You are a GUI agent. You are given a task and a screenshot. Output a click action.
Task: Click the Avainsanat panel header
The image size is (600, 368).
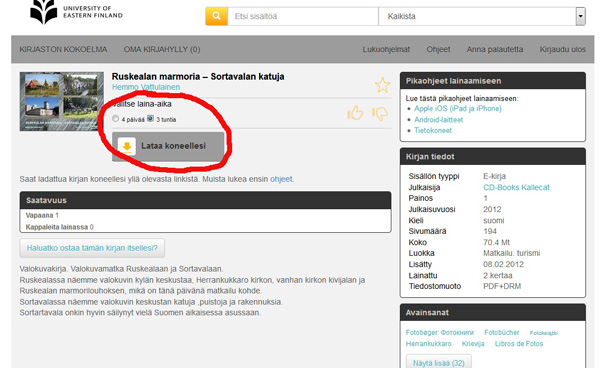coord(493,313)
